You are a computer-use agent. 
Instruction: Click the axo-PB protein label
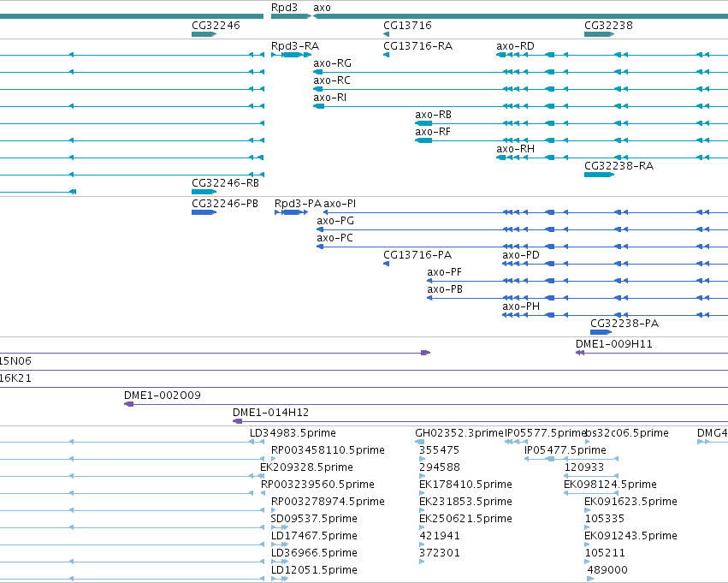445,289
